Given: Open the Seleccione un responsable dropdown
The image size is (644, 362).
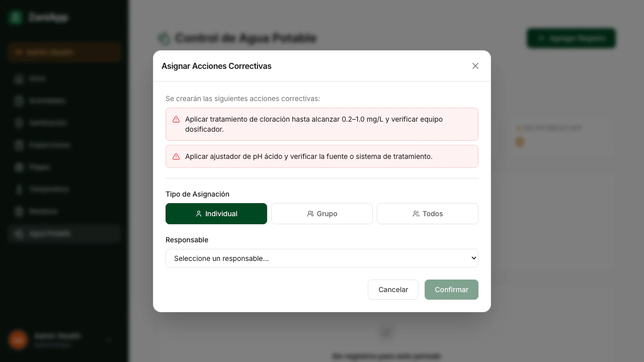Looking at the screenshot, I should coord(322,258).
